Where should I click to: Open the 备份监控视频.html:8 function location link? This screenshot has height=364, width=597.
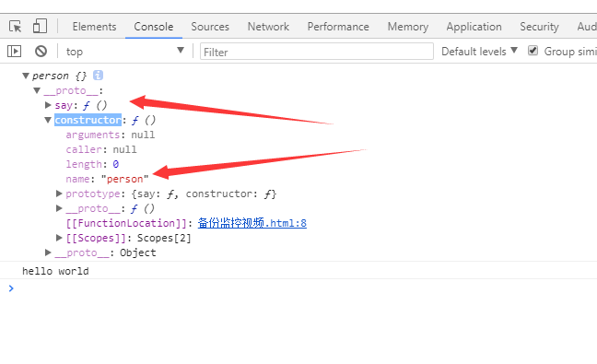252,223
